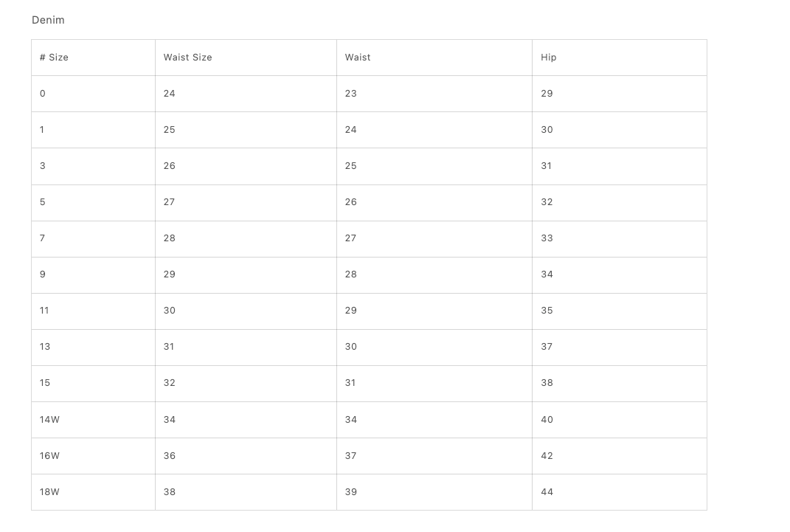Click the Denim table heading
This screenshot has width=790, height=532.
point(48,20)
